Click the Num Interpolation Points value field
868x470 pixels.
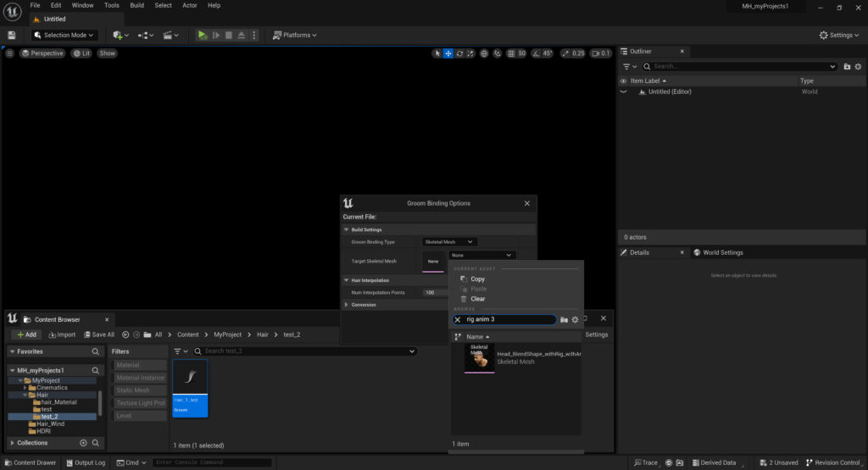click(436, 292)
